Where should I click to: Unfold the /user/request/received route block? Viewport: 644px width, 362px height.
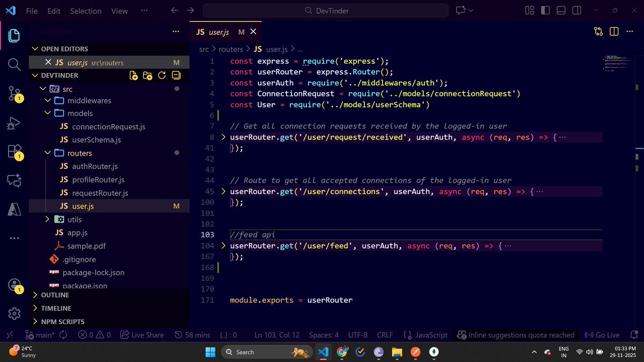coord(224,137)
